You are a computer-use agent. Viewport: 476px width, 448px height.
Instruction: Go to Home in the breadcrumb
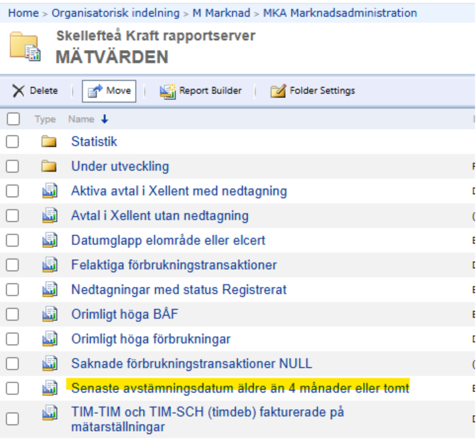click(23, 13)
